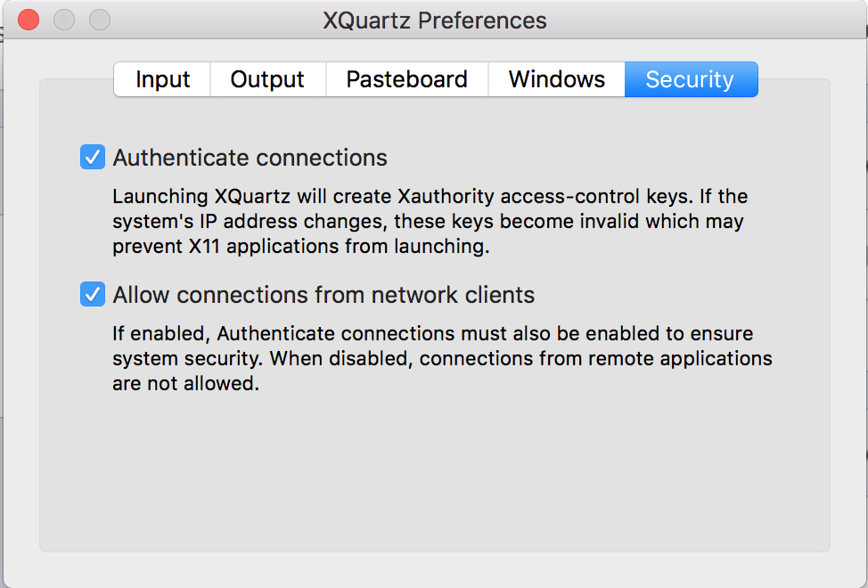The image size is (868, 588).
Task: Uncheck the Authenticate connections checkbox
Action: coord(93,158)
